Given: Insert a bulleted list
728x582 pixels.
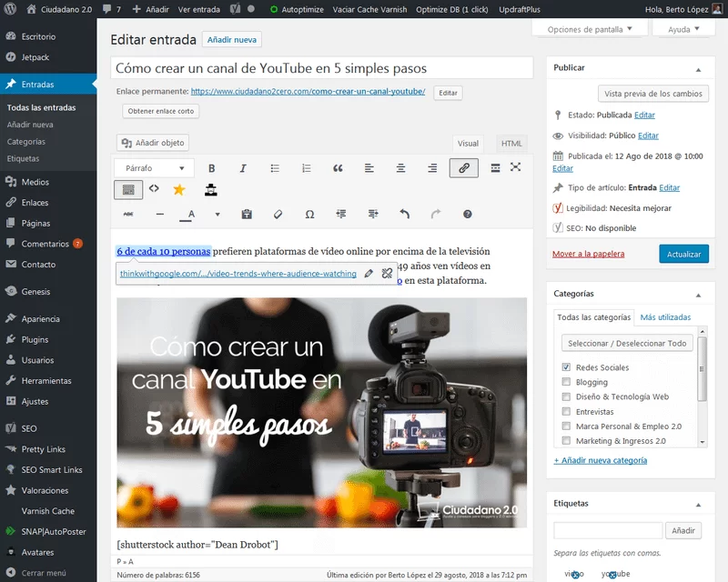Looking at the screenshot, I should (275, 168).
